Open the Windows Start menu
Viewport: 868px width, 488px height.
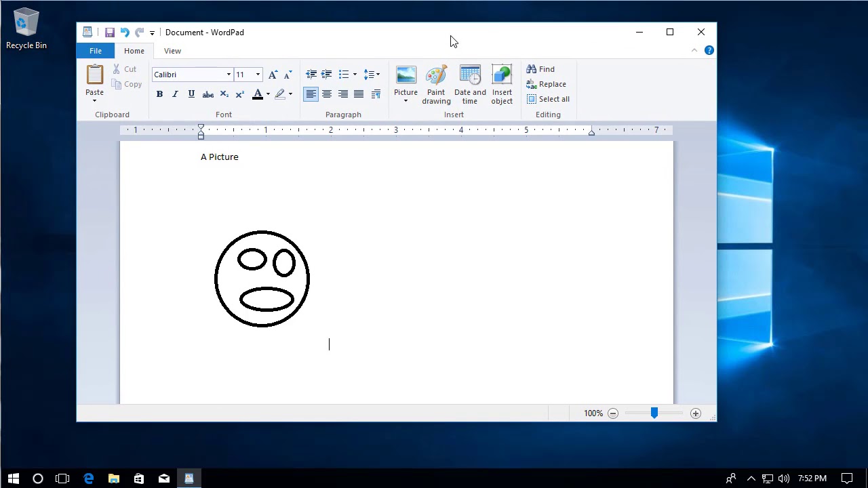(x=13, y=479)
